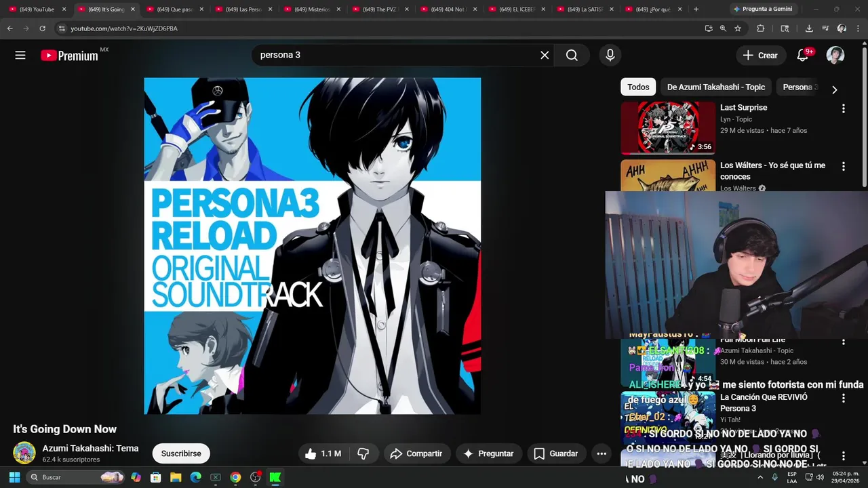Open the Kick app from the taskbar
This screenshot has height=488, width=868.
point(275,477)
